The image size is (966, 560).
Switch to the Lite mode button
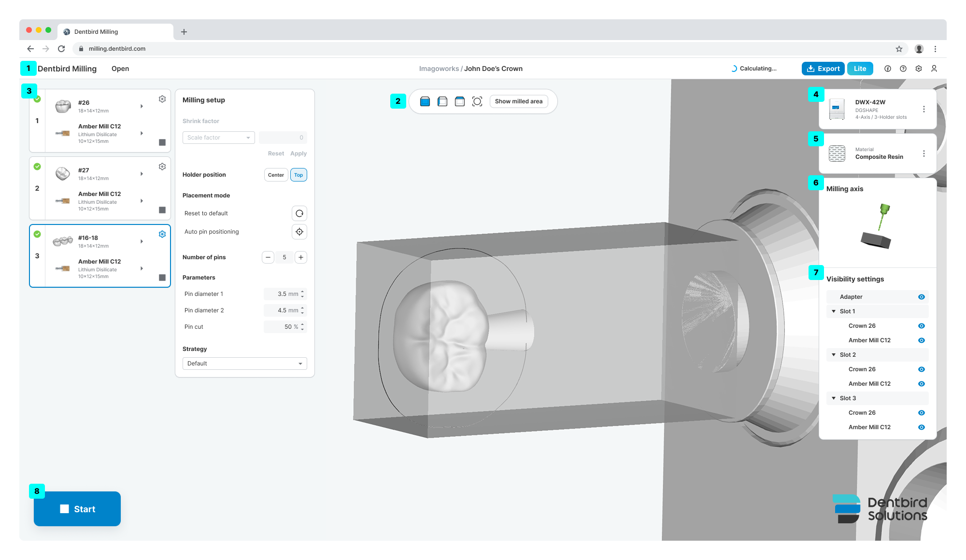tap(860, 69)
